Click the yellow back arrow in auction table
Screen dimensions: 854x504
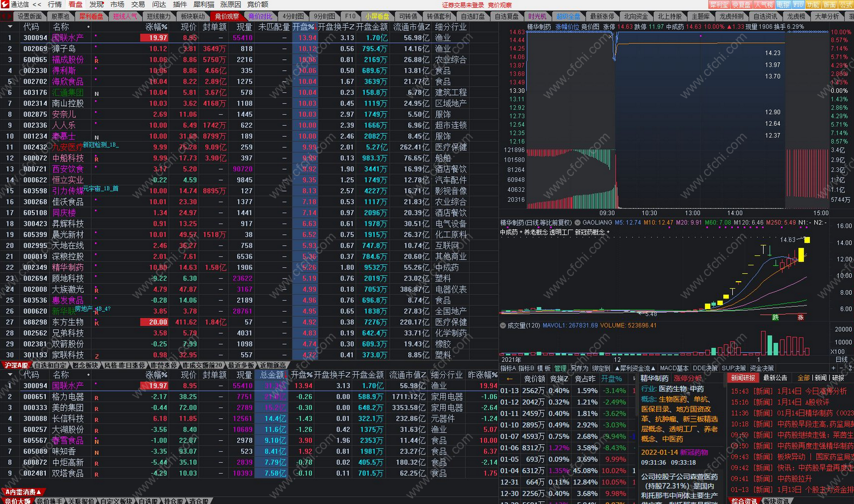point(509,379)
